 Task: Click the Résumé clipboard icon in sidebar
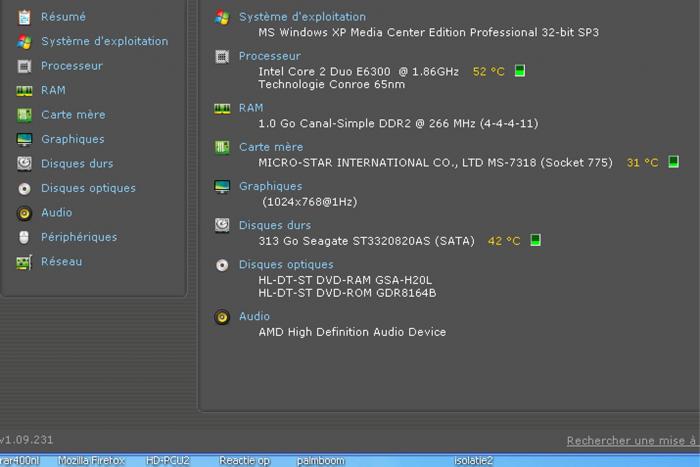[25, 17]
